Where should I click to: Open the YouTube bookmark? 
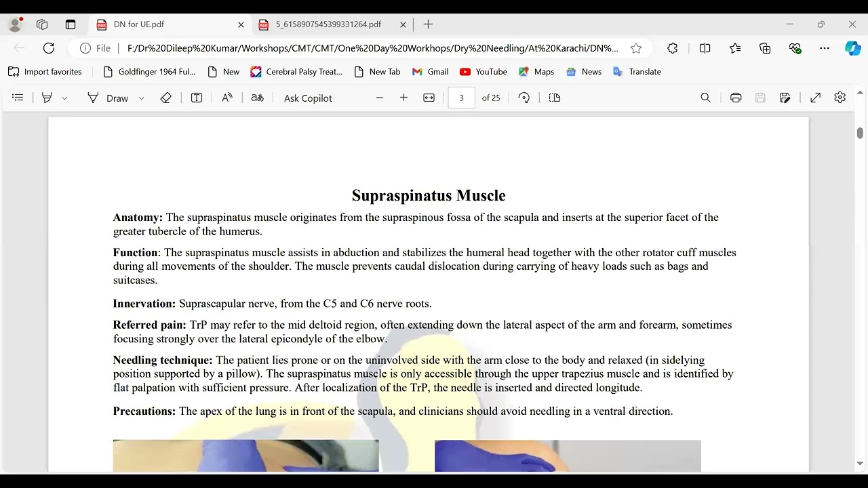[484, 72]
